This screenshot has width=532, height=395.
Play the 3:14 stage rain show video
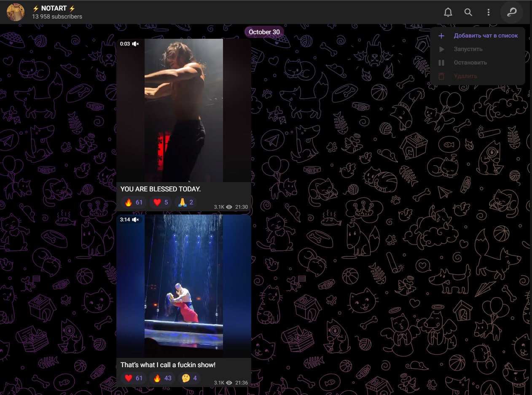click(184, 286)
